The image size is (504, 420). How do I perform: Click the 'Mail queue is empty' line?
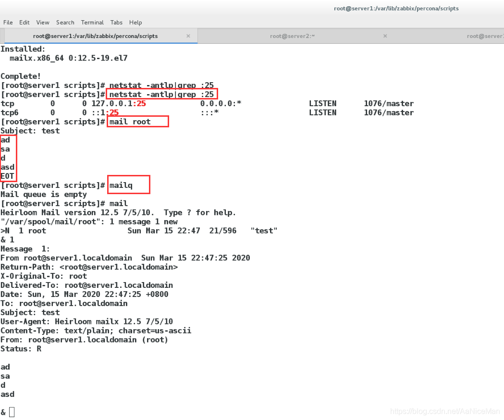pyautogui.click(x=44, y=195)
